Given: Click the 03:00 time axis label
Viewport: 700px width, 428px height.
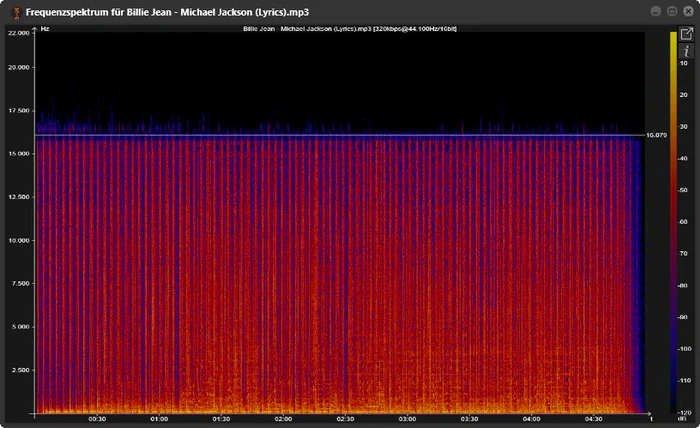Looking at the screenshot, I should click(407, 419).
